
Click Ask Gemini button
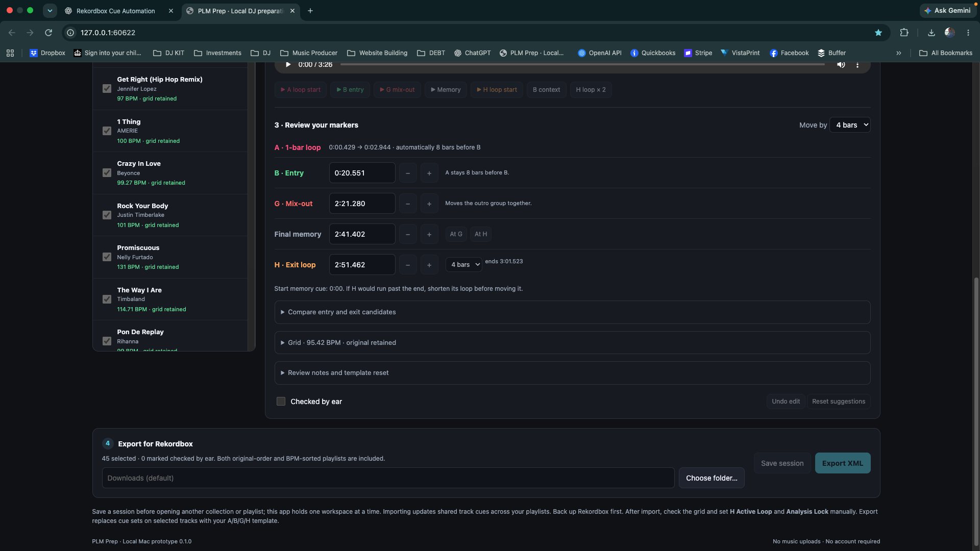[947, 11]
